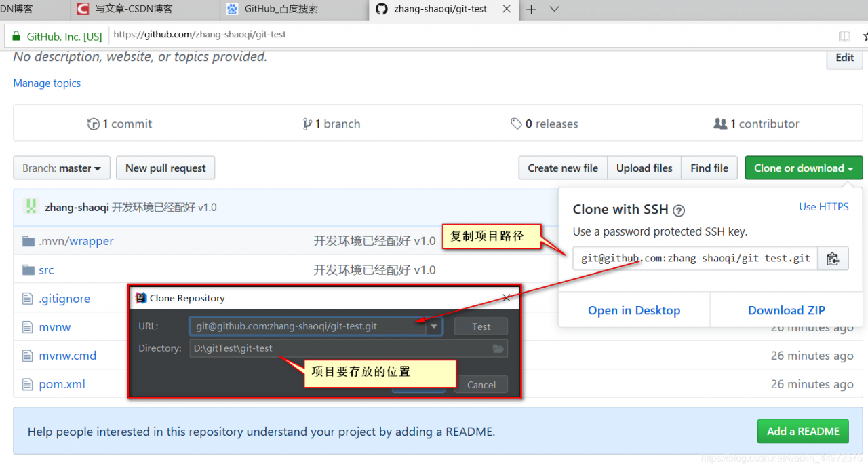Close the zhang-shaoqi/git-test tab

(x=507, y=9)
